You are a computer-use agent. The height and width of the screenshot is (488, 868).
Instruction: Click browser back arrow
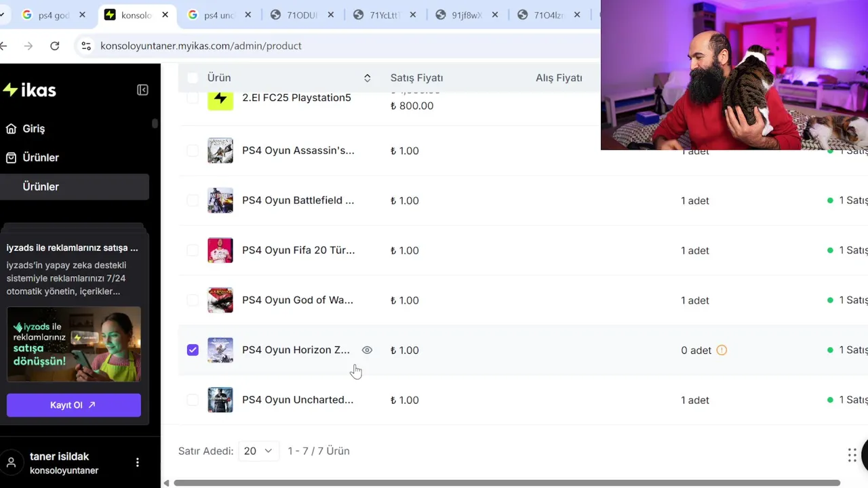(x=4, y=46)
